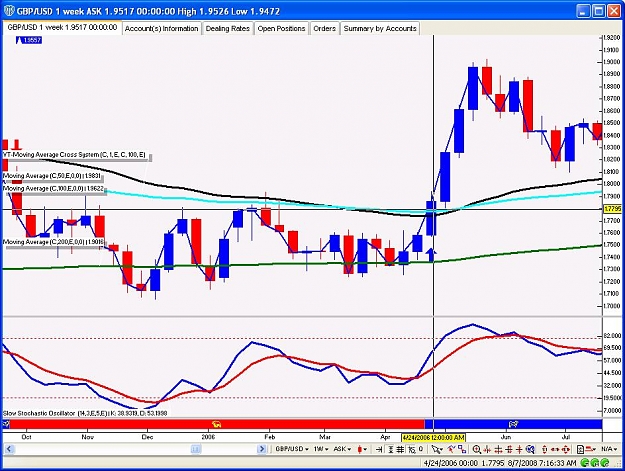Open the Open Positions tab
The image size is (625, 471).
pos(281,29)
